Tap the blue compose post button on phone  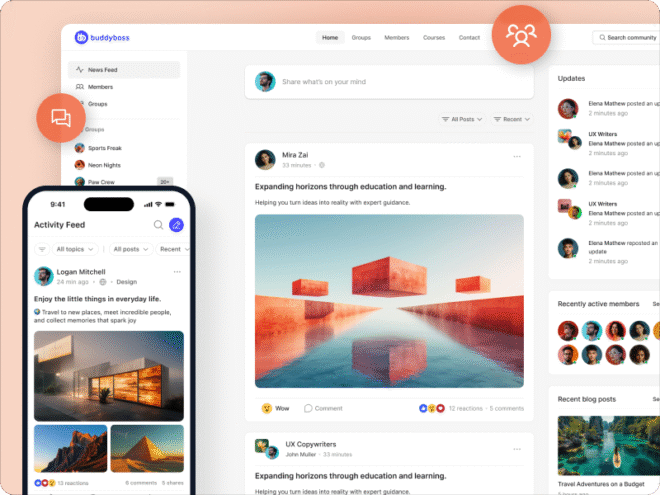(x=176, y=225)
